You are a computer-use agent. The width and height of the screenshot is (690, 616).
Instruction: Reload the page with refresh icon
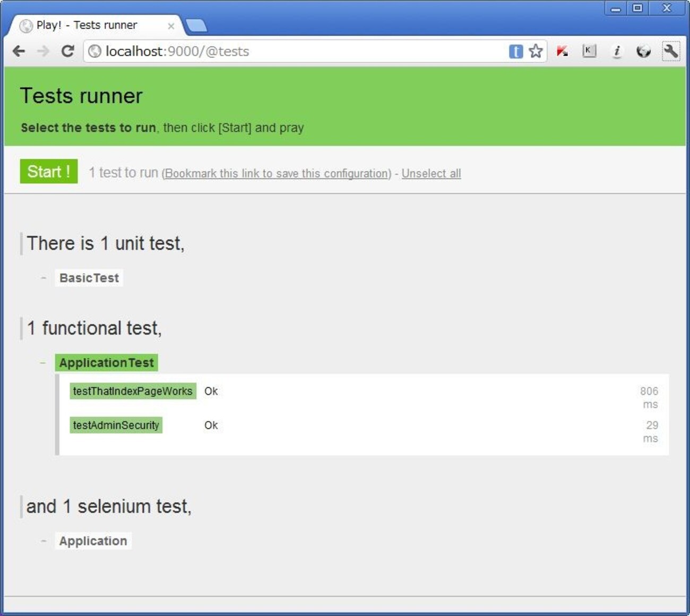pos(67,51)
